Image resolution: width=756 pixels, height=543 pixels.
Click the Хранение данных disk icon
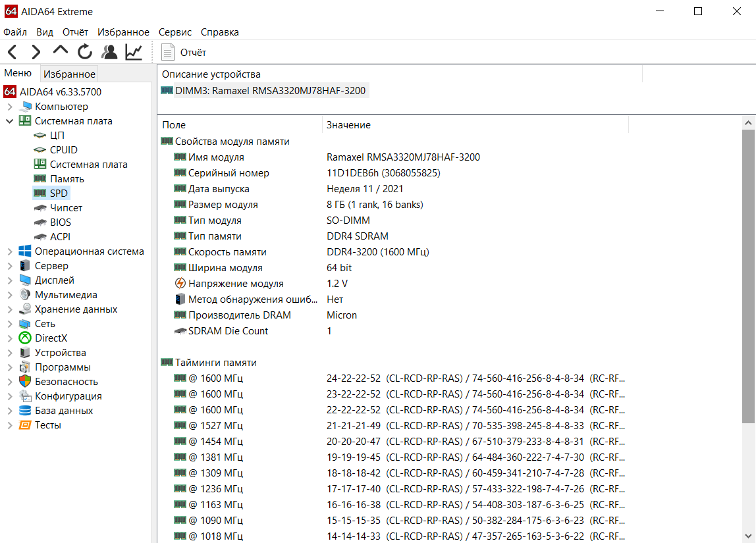click(x=25, y=309)
